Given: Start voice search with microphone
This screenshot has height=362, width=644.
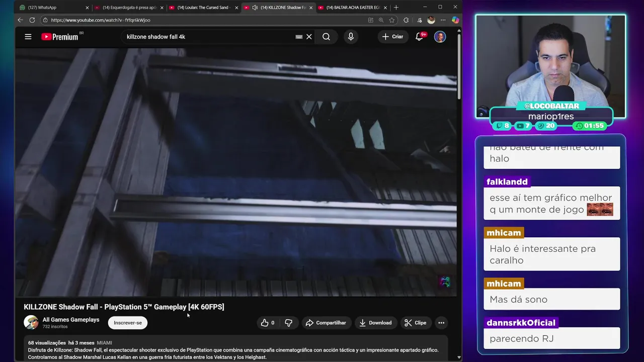Looking at the screenshot, I should click(x=351, y=37).
